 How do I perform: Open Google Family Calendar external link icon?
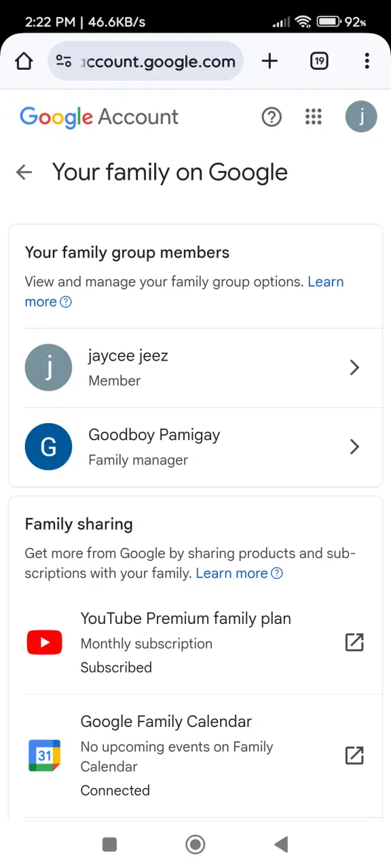click(354, 755)
